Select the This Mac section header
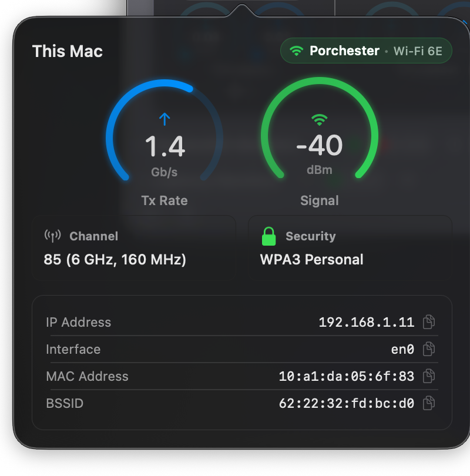Screen dimensions: 470x476 (67, 51)
